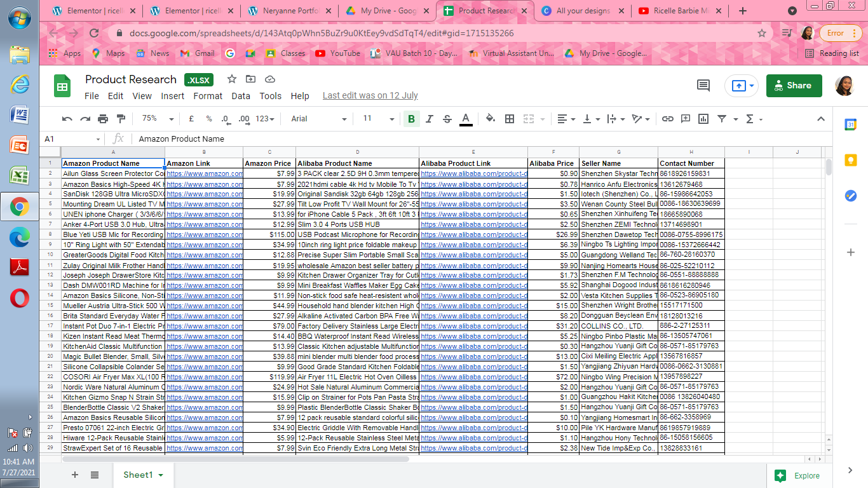Screen dimensions: 868x488
Task: Open the Arial font dropdown
Action: click(x=319, y=119)
